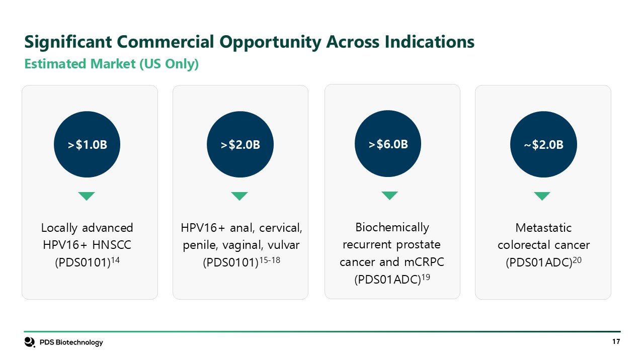Select the >$1.0B navy circle

pos(87,145)
